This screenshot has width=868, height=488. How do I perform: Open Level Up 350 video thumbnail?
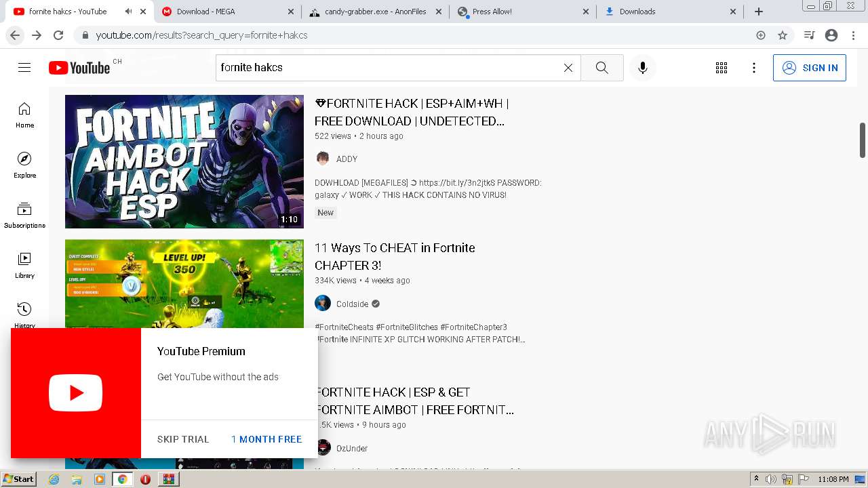click(x=184, y=284)
